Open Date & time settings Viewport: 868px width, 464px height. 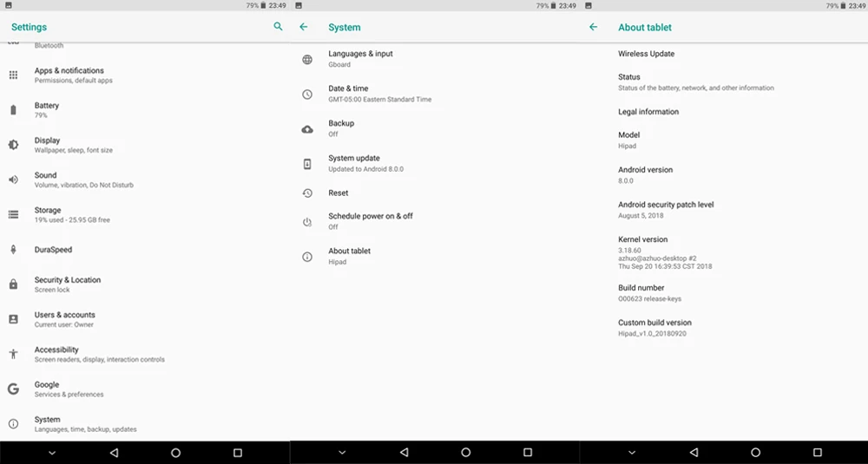coord(435,94)
